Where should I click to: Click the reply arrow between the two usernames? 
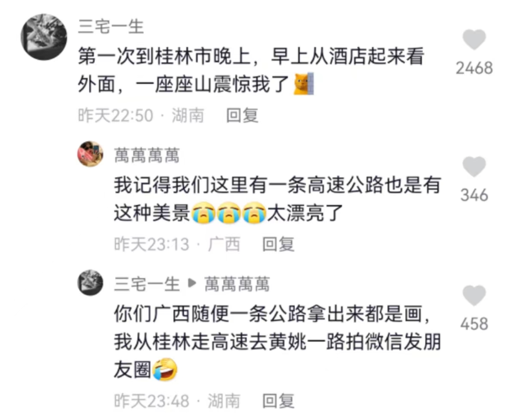point(192,283)
